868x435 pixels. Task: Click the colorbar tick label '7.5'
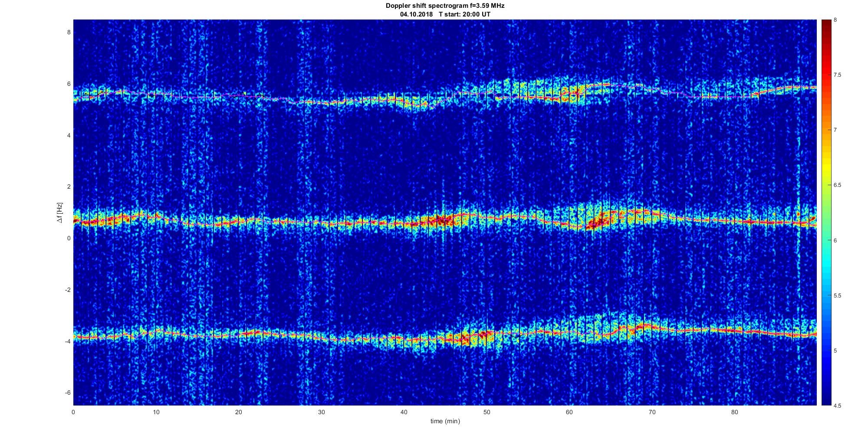(x=838, y=75)
